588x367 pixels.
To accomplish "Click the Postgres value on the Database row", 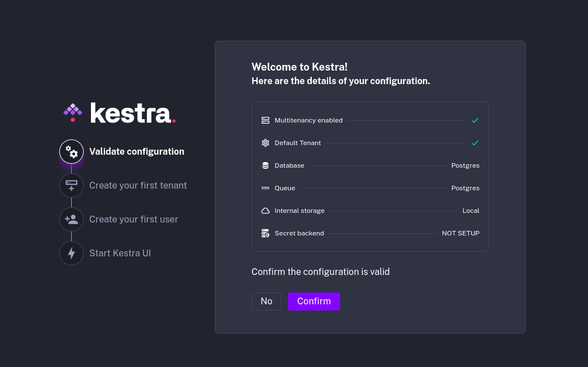I will pos(465,165).
